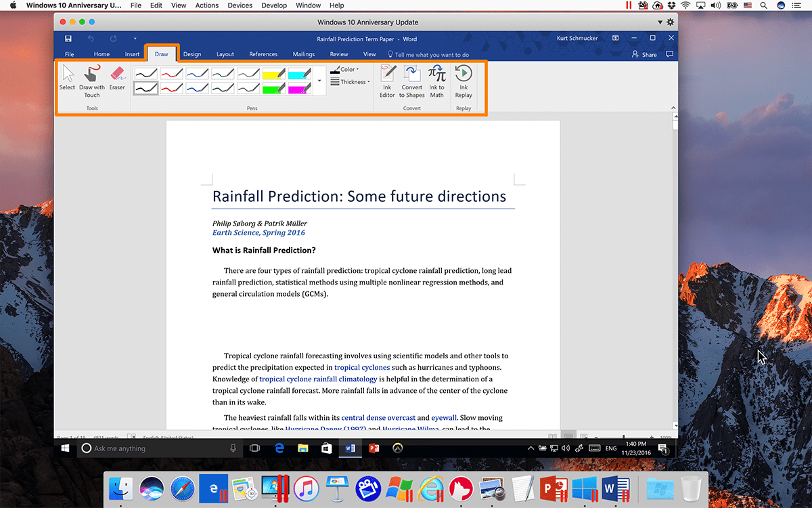This screenshot has width=812, height=508.
Task: Open Ribbon Display Options in Word title bar
Action: click(615, 39)
